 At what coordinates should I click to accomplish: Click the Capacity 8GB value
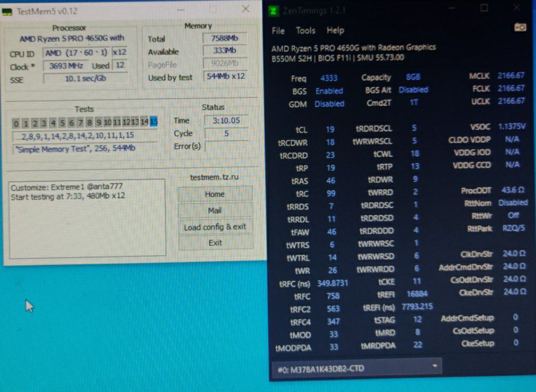413,77
